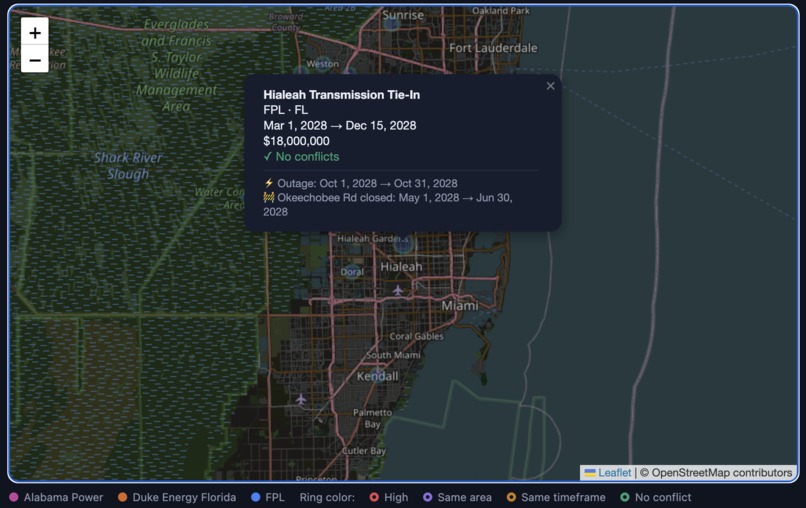
Task: Click the "Same timeframe" legend text
Action: tap(563, 497)
